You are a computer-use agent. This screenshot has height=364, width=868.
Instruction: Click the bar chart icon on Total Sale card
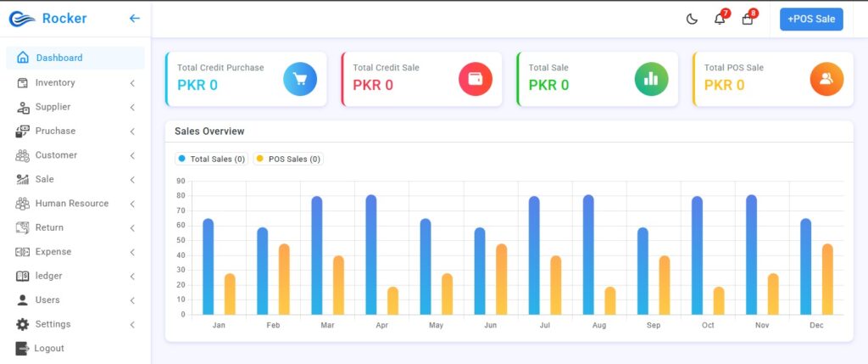(x=651, y=79)
